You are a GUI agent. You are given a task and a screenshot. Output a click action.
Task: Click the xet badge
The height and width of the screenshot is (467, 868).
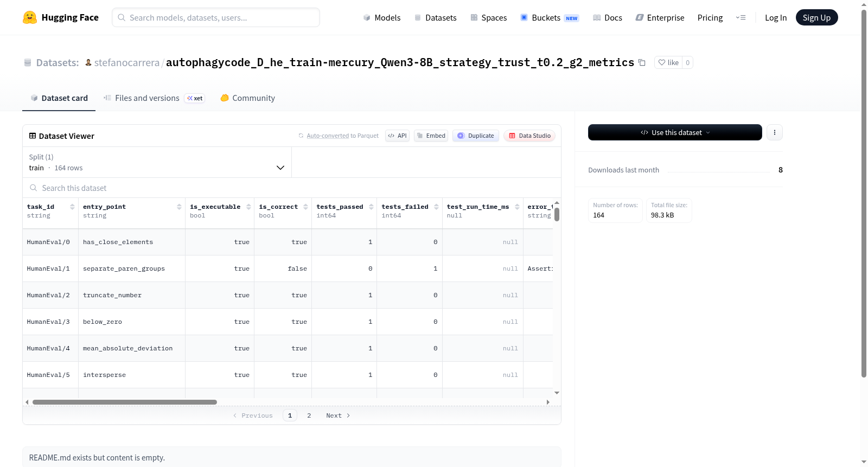point(195,98)
